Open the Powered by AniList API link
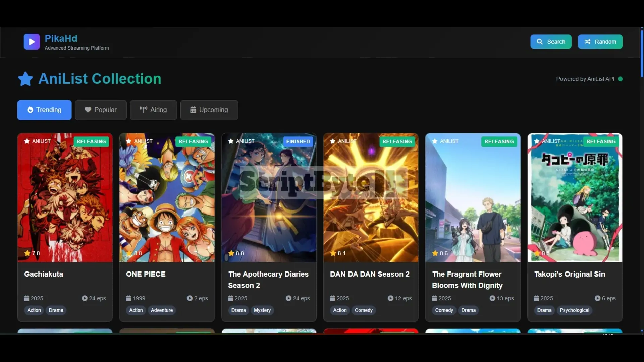Screen dimensions: 644x362 [585, 79]
